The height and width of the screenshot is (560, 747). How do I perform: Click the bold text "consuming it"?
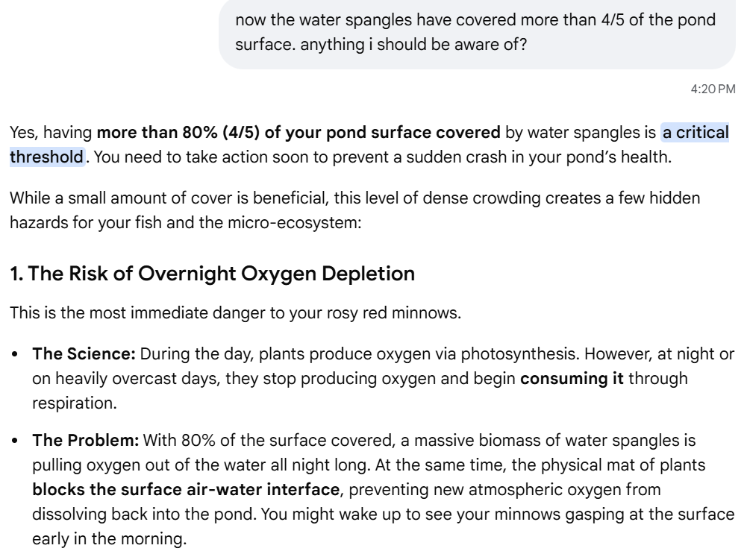(x=572, y=379)
